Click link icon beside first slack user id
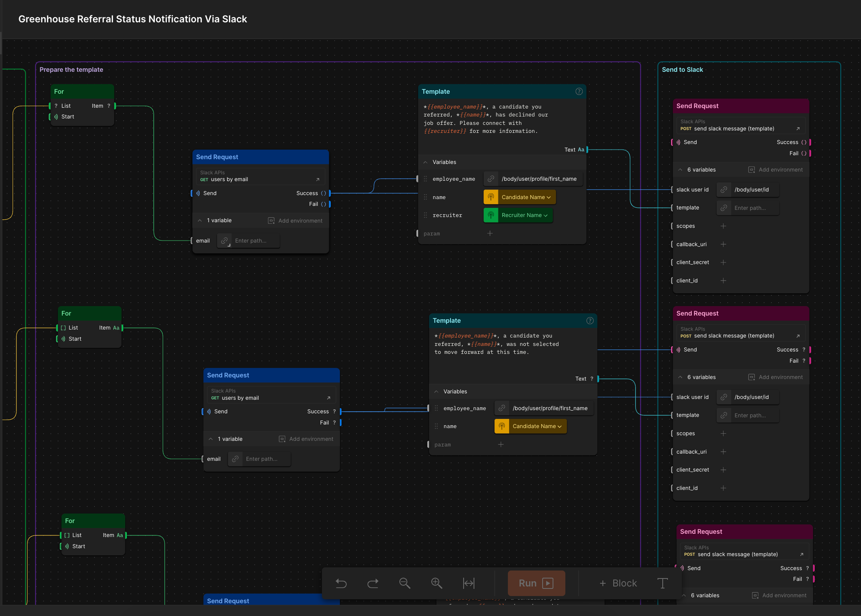 click(724, 190)
